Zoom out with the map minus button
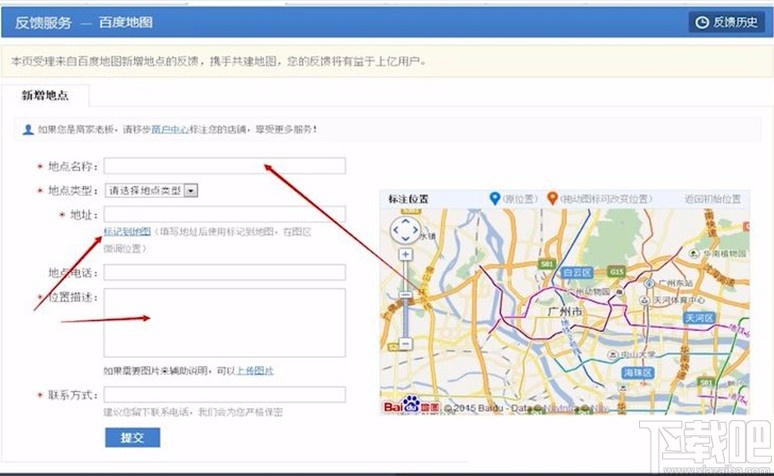The width and height of the screenshot is (774, 476). [405, 344]
